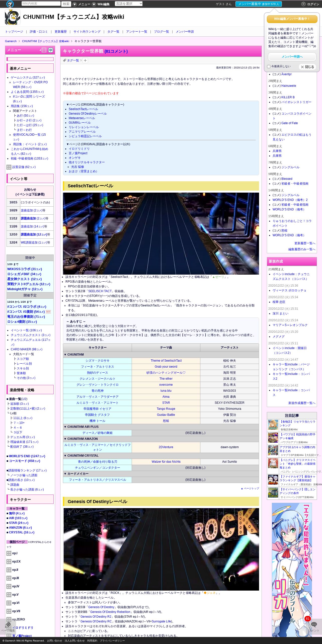Check the 今後表示しない checkbox
The image size is (322, 644).
(x=269, y=67)
